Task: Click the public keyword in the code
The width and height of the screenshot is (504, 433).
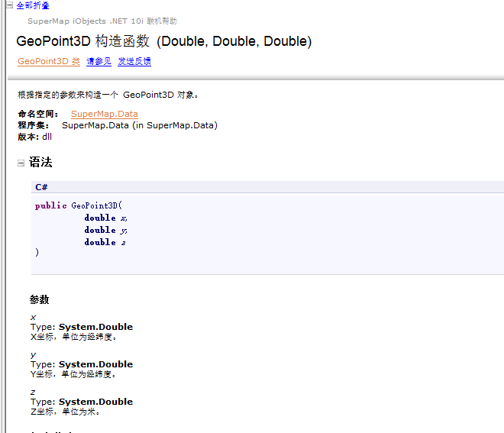Action: click(x=51, y=205)
